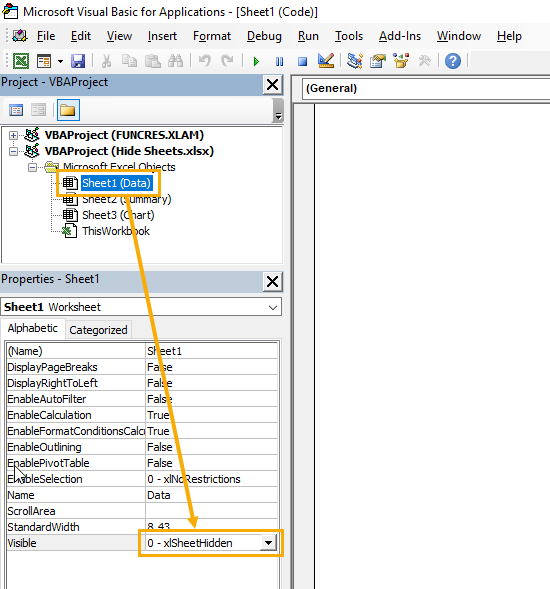Click the Reset stop square icon
The height and width of the screenshot is (589, 550).
302,61
